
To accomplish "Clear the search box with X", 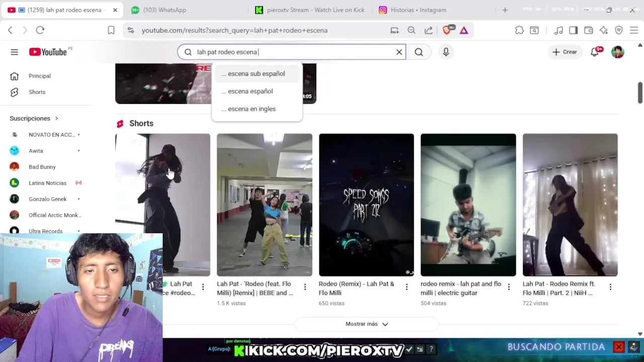I will [x=399, y=52].
